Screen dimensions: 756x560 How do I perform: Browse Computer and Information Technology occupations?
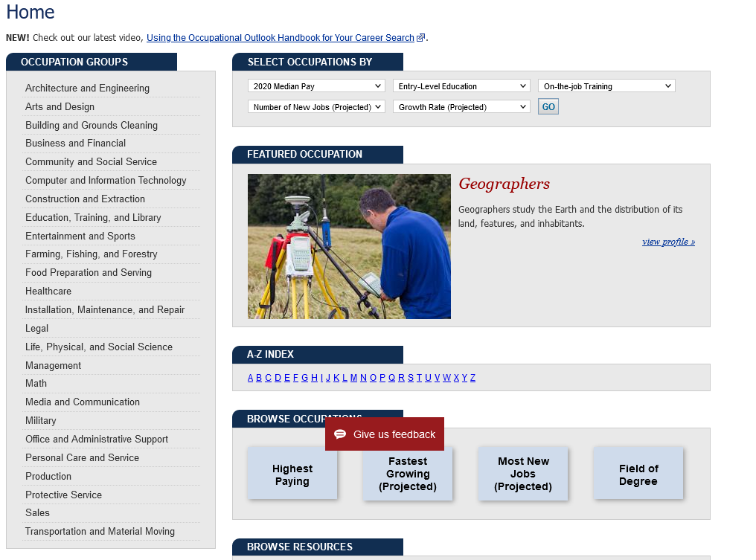[x=106, y=180]
